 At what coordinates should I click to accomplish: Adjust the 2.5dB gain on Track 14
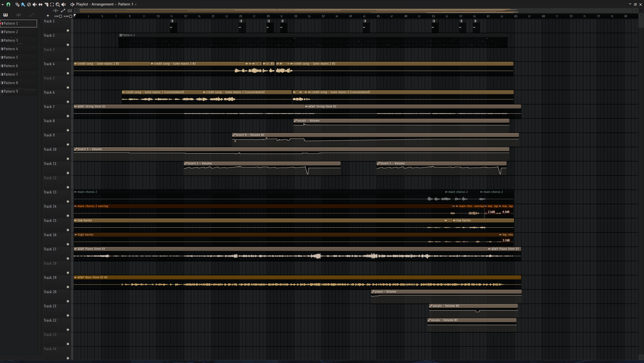click(491, 212)
